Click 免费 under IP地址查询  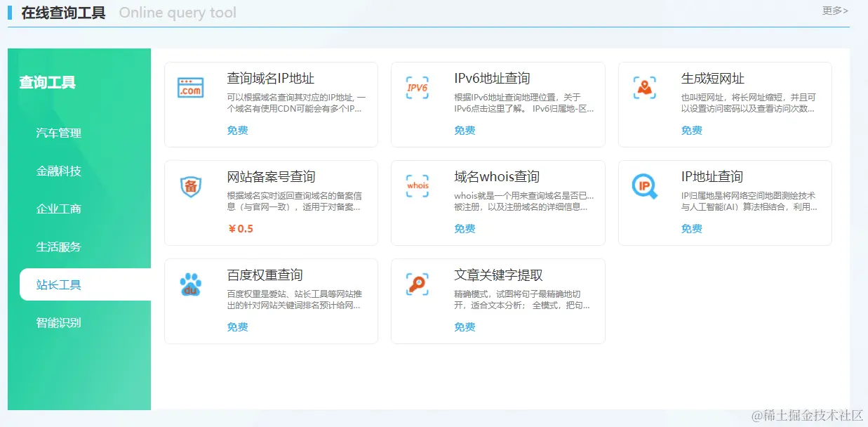coord(691,228)
